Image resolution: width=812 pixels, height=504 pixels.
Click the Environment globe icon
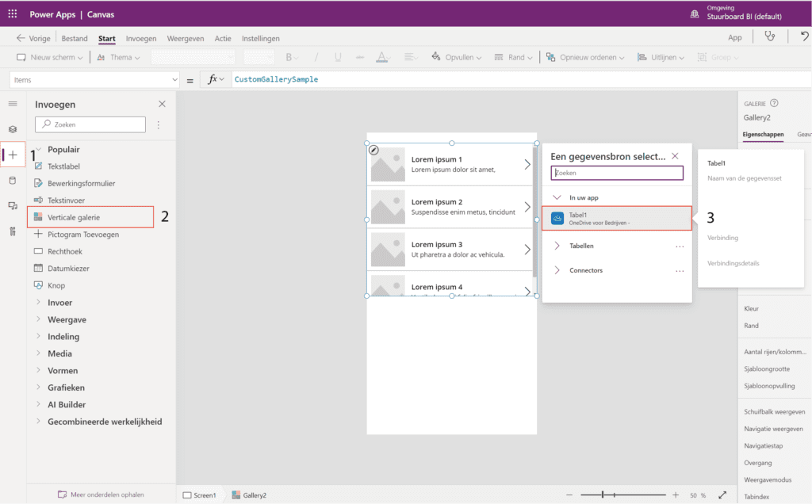click(x=695, y=14)
